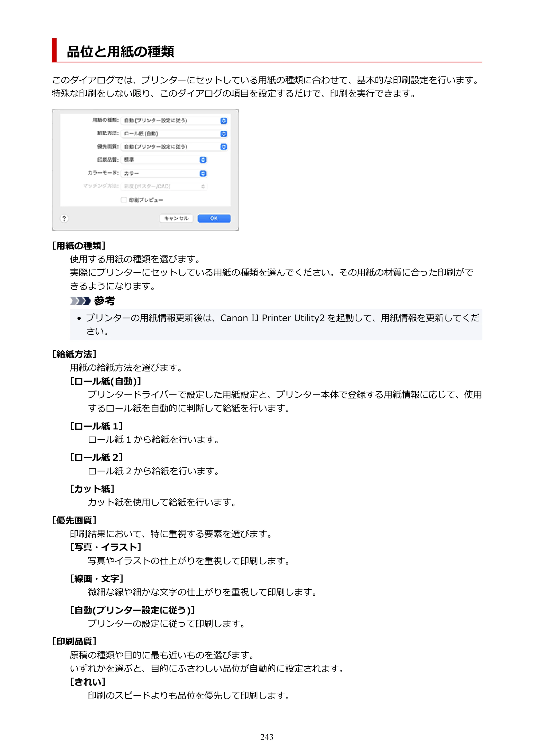Click the [ロール紙 1] term heading

tap(96, 426)
